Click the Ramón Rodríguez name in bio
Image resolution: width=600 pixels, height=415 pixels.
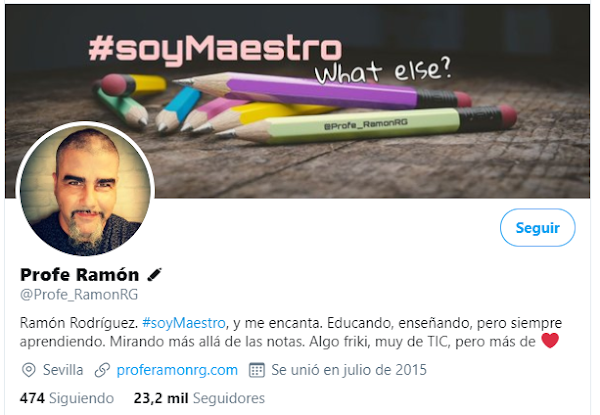pyautogui.click(x=78, y=323)
